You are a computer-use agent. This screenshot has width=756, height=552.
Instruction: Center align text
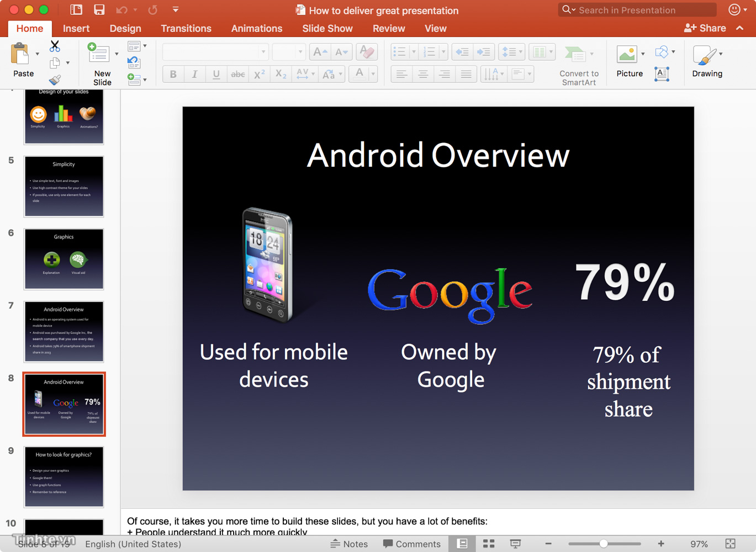click(x=423, y=74)
